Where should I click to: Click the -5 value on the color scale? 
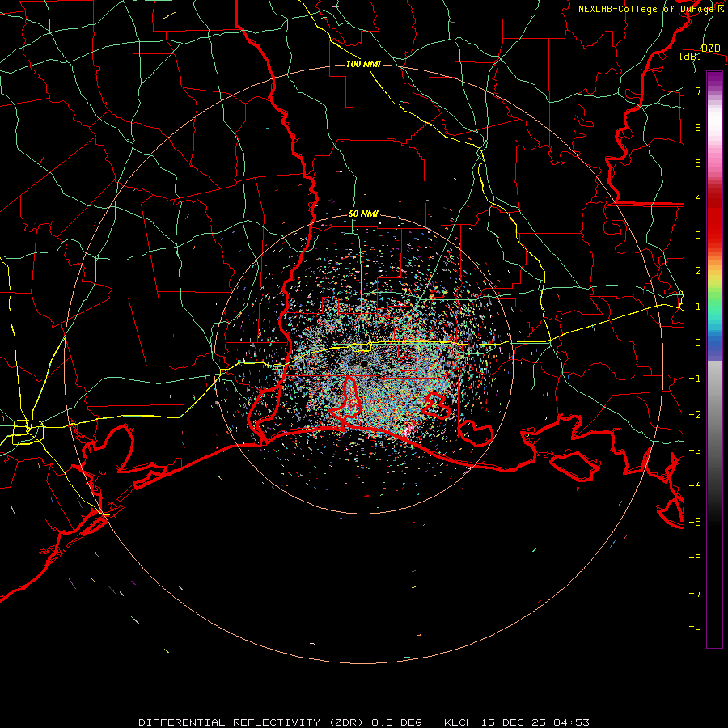coord(695,522)
